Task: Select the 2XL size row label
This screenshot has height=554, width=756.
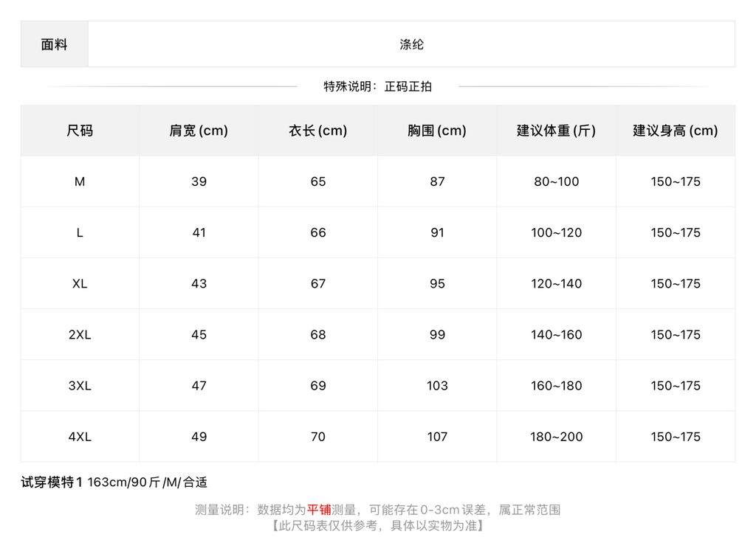Action: [x=80, y=335]
